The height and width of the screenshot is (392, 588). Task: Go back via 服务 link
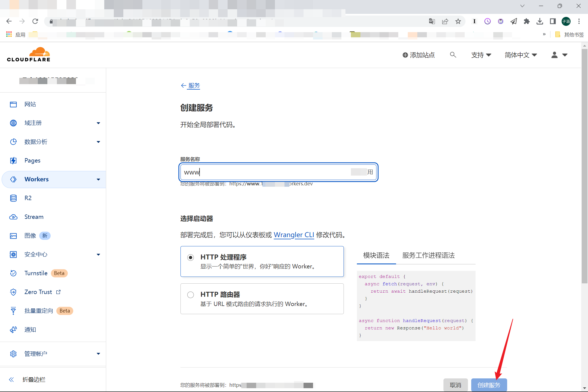click(191, 85)
